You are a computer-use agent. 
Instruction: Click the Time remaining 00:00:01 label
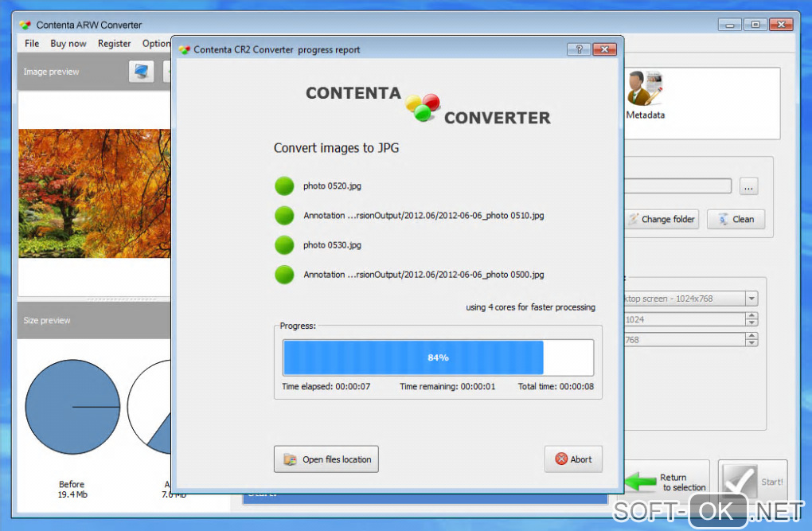point(447,386)
